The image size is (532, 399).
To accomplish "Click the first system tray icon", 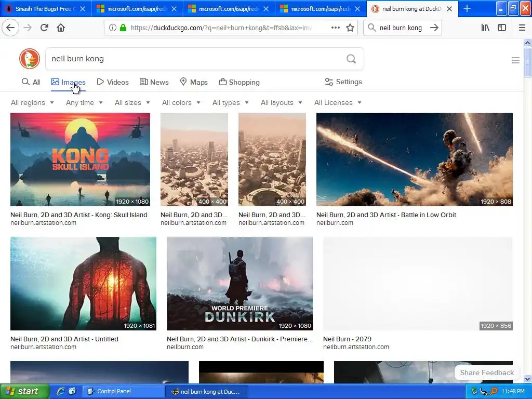I will tap(474, 392).
